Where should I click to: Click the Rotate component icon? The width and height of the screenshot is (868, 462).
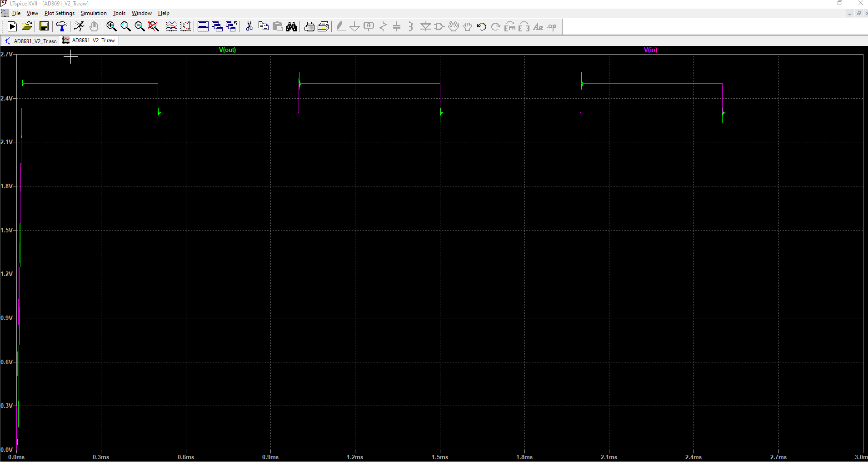[510, 26]
